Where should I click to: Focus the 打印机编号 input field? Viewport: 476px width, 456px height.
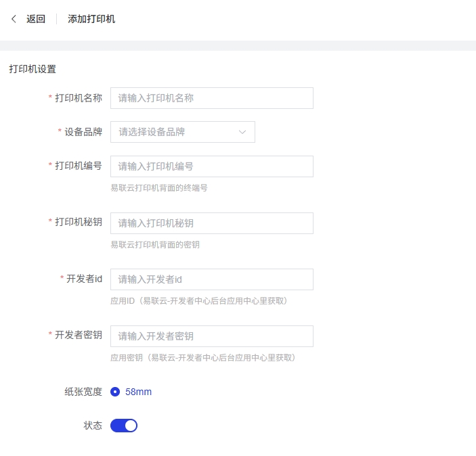click(211, 166)
